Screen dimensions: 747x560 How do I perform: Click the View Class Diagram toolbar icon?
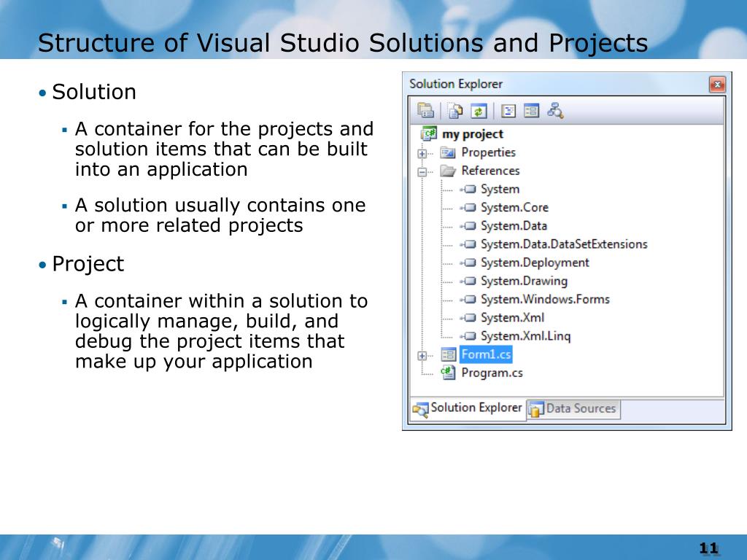[x=555, y=111]
